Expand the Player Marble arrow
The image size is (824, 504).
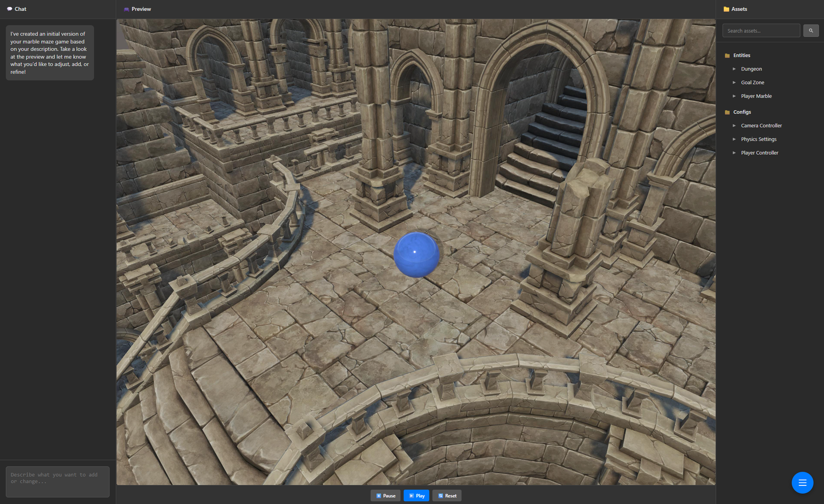click(x=734, y=96)
